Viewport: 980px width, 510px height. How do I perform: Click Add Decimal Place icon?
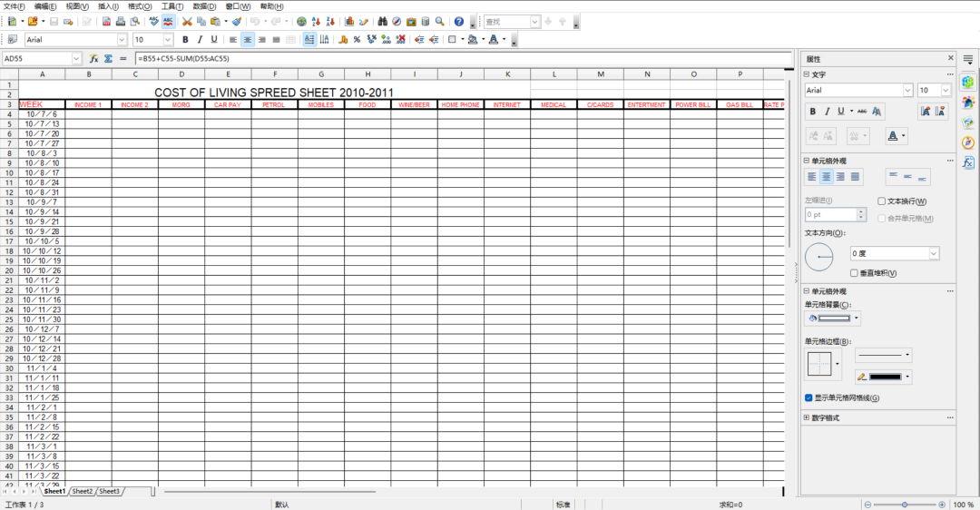387,39
